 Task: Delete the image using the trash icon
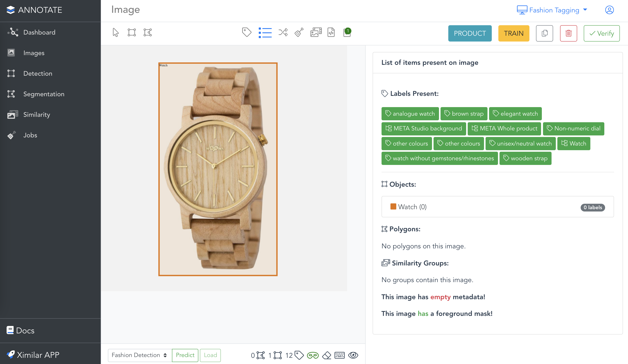568,33
